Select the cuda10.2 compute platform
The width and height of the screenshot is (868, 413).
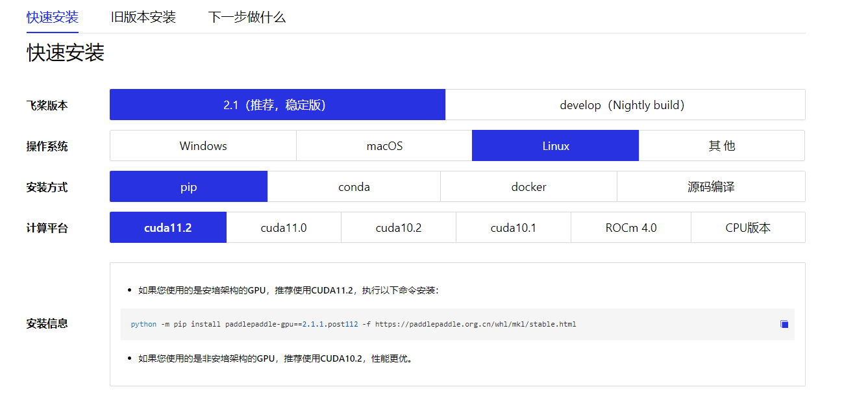point(398,227)
